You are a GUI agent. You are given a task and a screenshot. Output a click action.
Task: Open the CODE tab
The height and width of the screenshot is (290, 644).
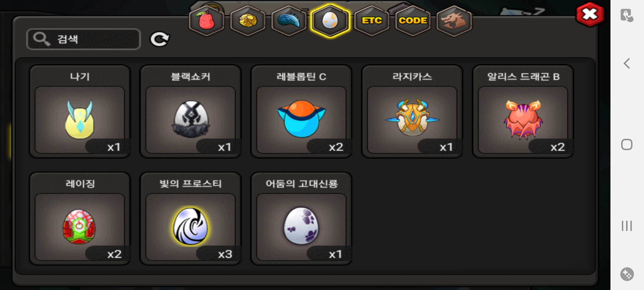(413, 21)
